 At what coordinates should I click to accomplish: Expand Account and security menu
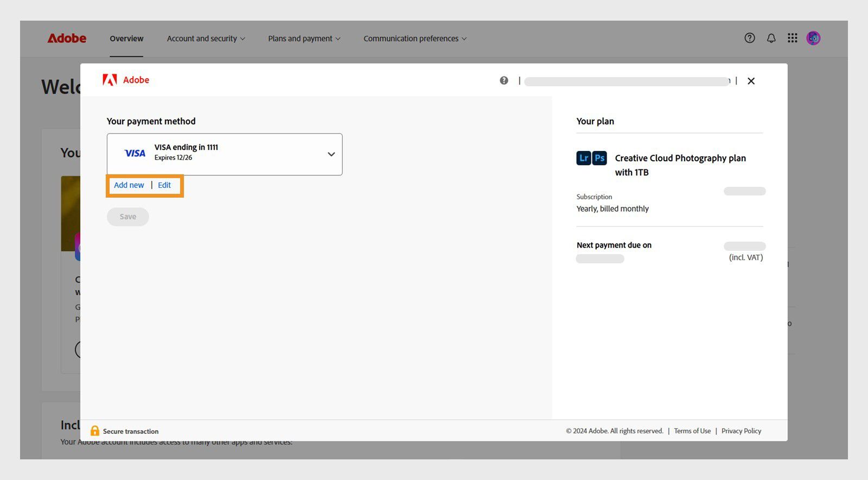coord(206,39)
